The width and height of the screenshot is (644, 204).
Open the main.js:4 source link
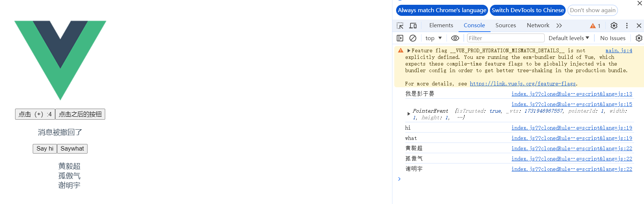coord(619,50)
